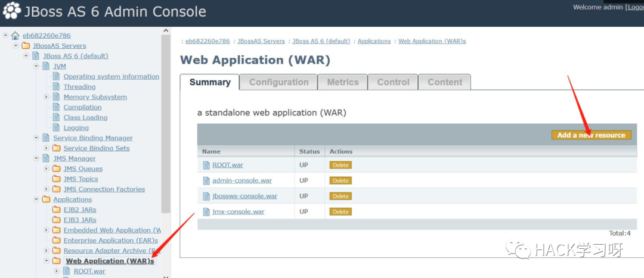Collapse the JMS Manager node
This screenshot has height=278, width=644.
click(x=36, y=158)
